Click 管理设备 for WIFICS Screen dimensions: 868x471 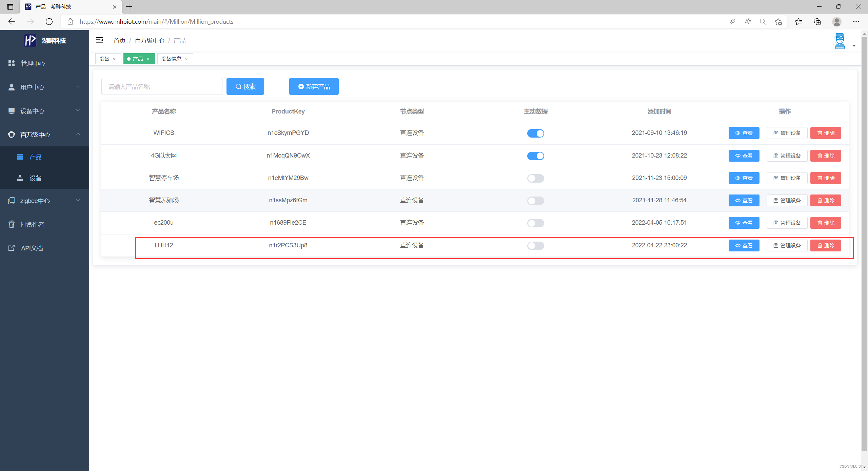coord(787,133)
